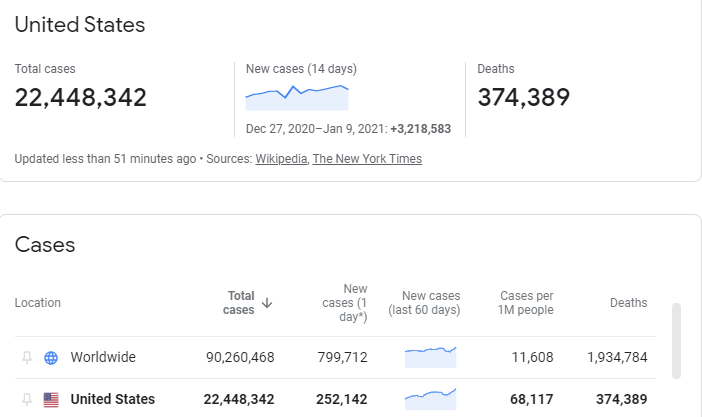Open the Wikipedia source link
This screenshot has width=702, height=417.
click(281, 159)
